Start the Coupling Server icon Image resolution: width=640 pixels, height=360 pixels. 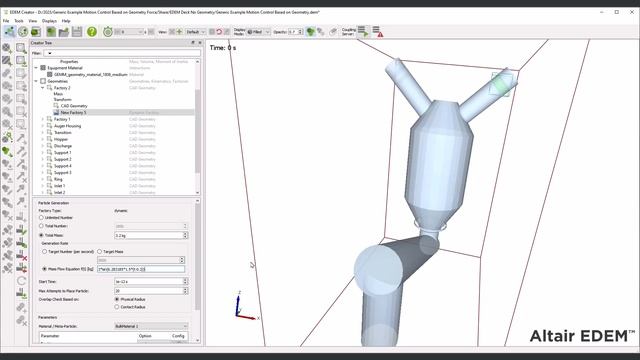(363, 31)
